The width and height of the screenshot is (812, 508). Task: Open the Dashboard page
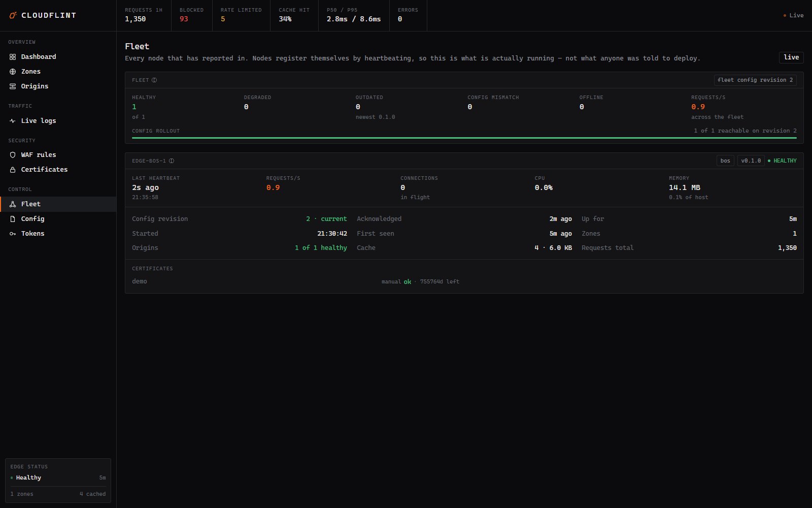58,57
